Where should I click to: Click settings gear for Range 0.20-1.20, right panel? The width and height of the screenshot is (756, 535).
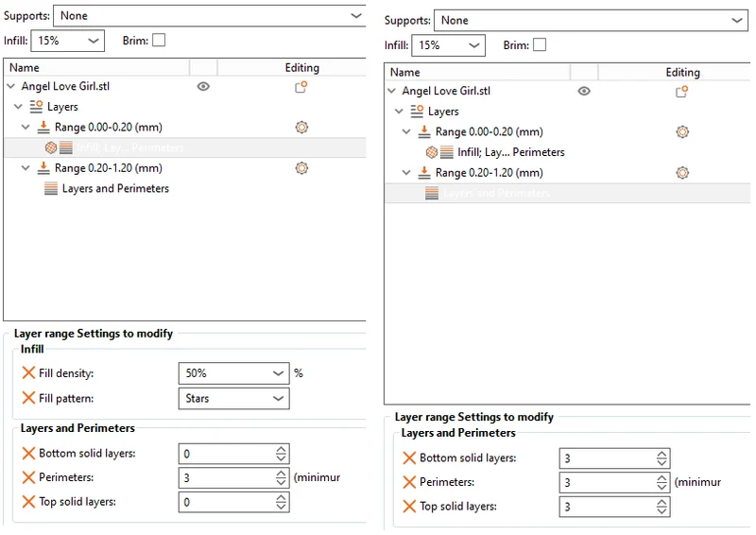[682, 173]
